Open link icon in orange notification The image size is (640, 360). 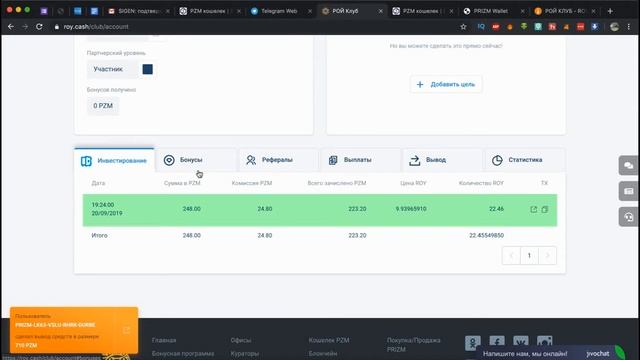coord(126,330)
